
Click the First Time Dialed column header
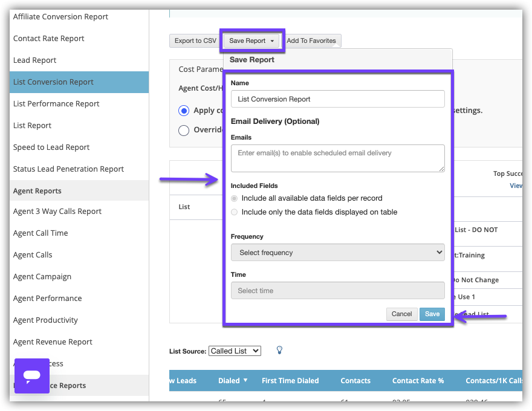(x=290, y=381)
